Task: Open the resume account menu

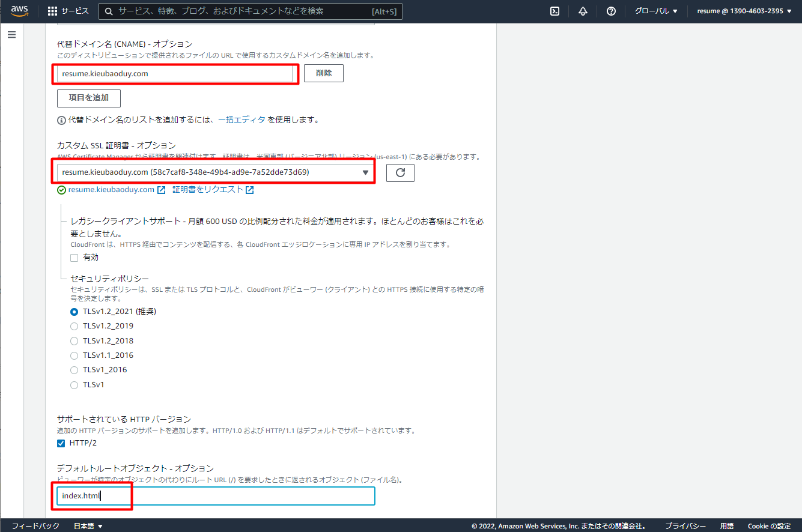Action: 744,11
